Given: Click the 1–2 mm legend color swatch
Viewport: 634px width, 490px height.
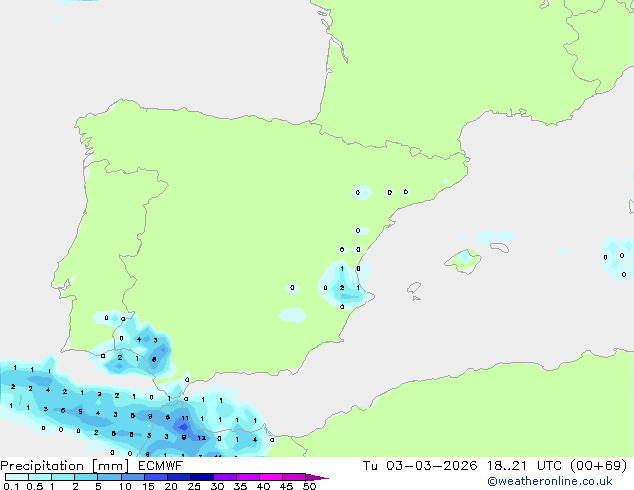Looking at the screenshot, I should [63, 477].
